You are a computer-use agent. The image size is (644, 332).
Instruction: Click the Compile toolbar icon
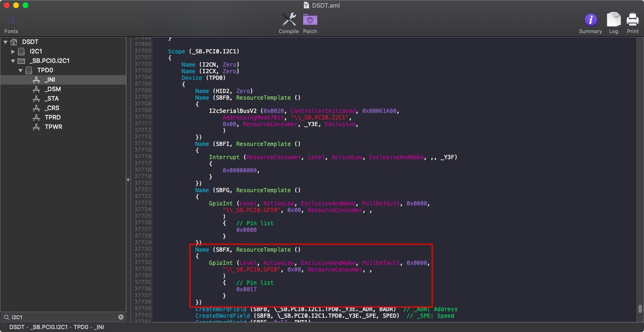tap(289, 23)
